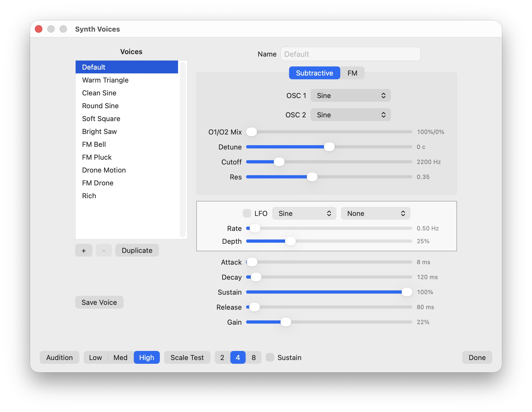Click the LFO Rate slider
Viewport: 532px width, 412px height.
pyautogui.click(x=329, y=228)
